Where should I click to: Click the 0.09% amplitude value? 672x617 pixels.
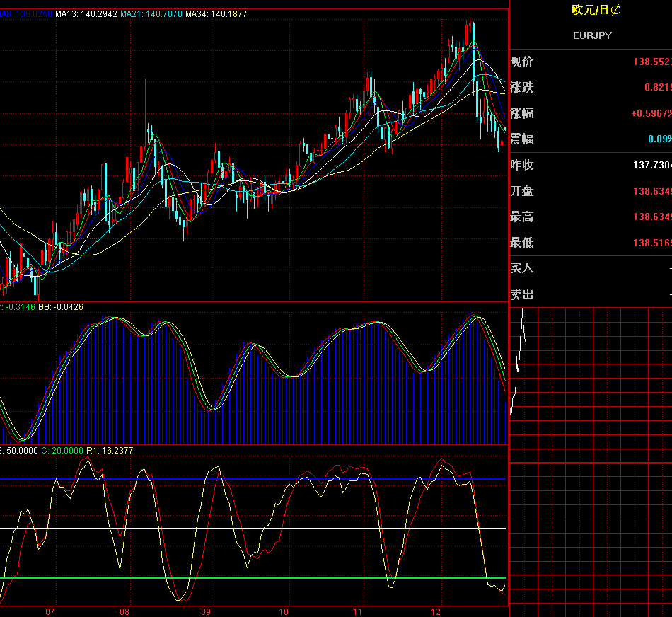tap(659, 139)
